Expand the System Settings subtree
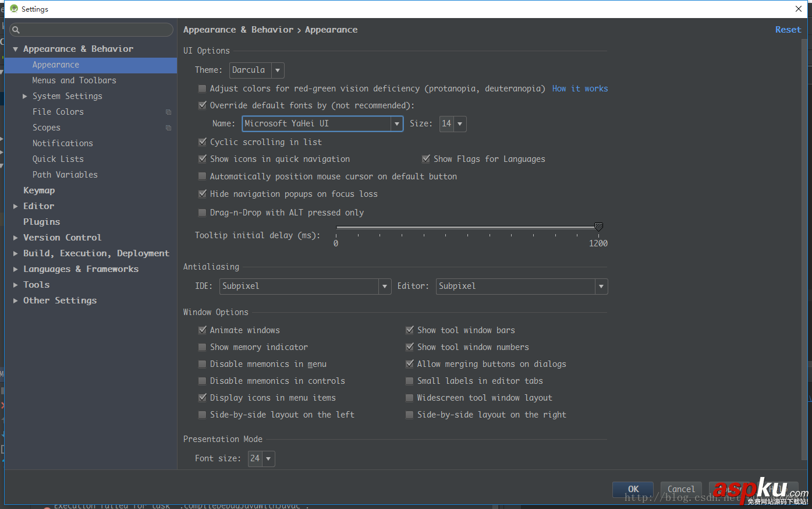The width and height of the screenshot is (812, 509). [x=25, y=96]
